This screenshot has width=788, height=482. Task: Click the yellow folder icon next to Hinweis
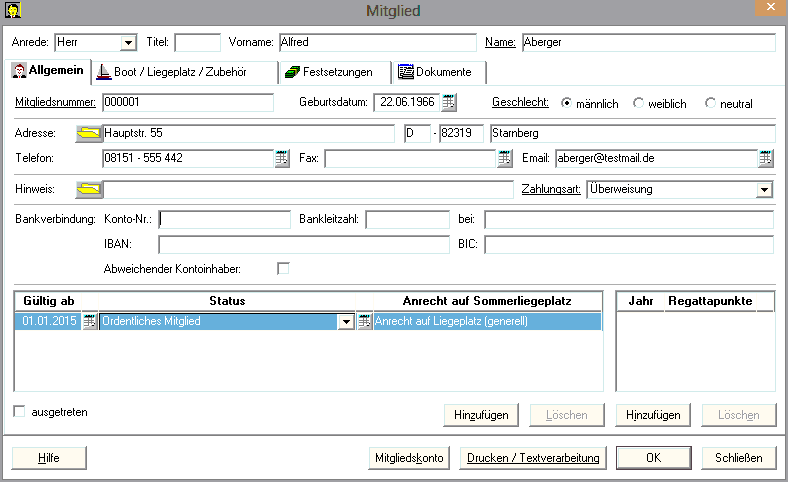89,189
